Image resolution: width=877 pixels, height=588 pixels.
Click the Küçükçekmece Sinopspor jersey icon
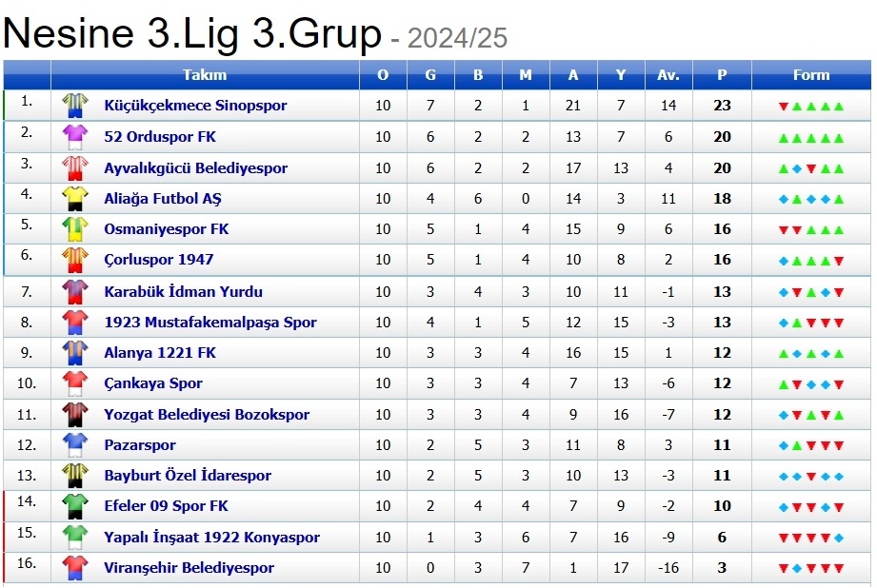click(x=74, y=106)
